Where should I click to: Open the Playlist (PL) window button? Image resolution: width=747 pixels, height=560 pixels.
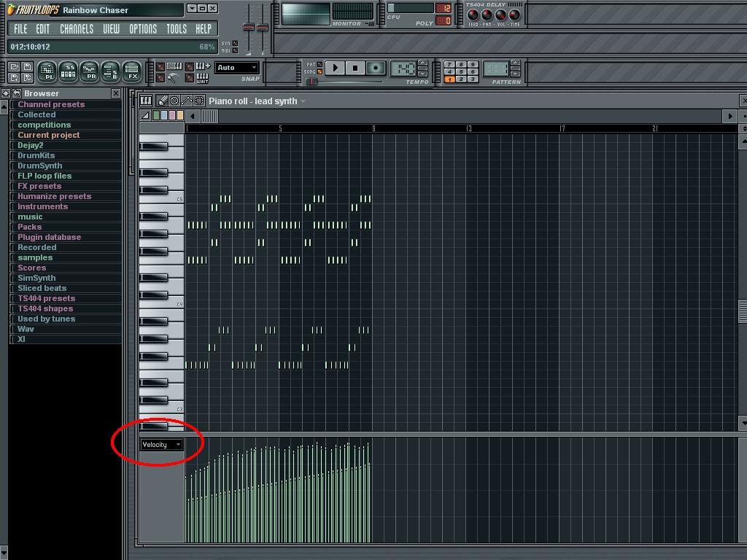click(x=47, y=71)
